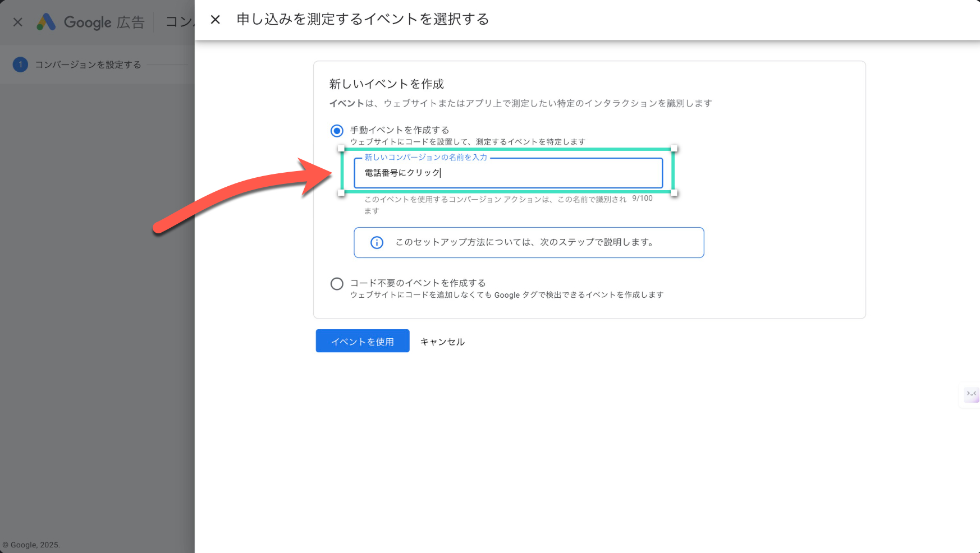This screenshot has width=980, height=553.
Task: Click the X beside the Google Ads logo
Action: click(18, 22)
